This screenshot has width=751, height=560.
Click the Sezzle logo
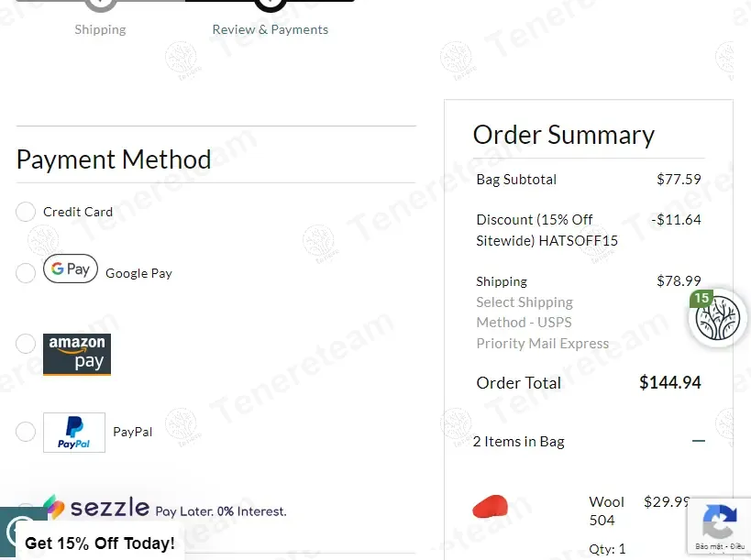tap(96, 508)
